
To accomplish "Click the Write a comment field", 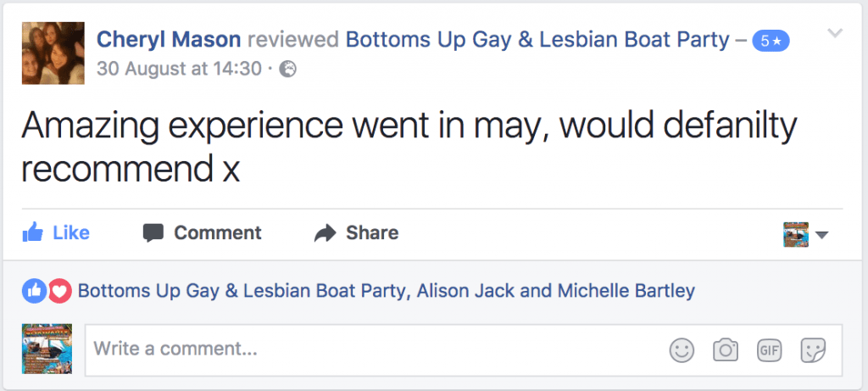I will [x=373, y=349].
